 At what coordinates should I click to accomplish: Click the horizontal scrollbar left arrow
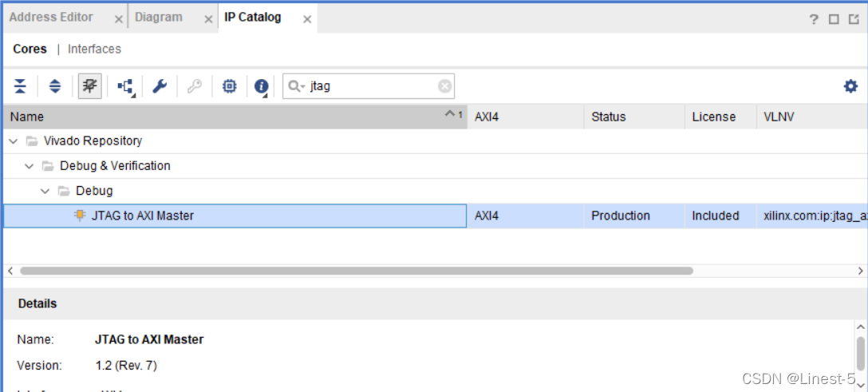[10, 271]
